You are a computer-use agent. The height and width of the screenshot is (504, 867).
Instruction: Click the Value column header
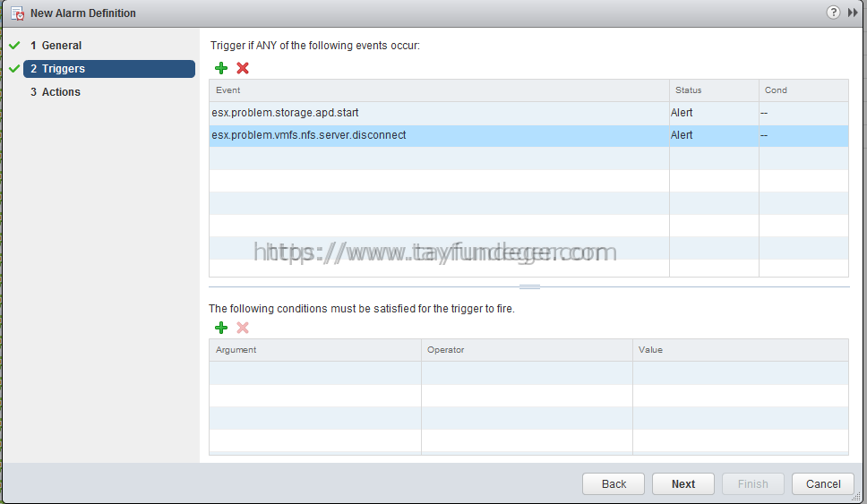[741, 350]
